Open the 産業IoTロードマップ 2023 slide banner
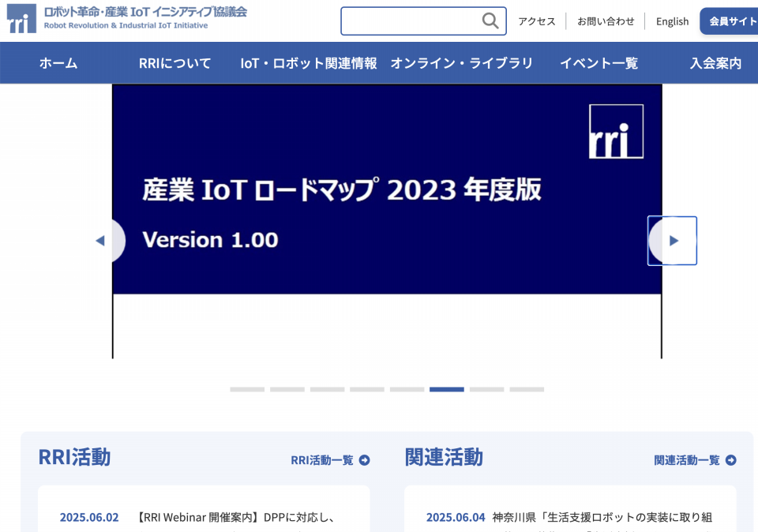The image size is (758, 532). pos(387,221)
